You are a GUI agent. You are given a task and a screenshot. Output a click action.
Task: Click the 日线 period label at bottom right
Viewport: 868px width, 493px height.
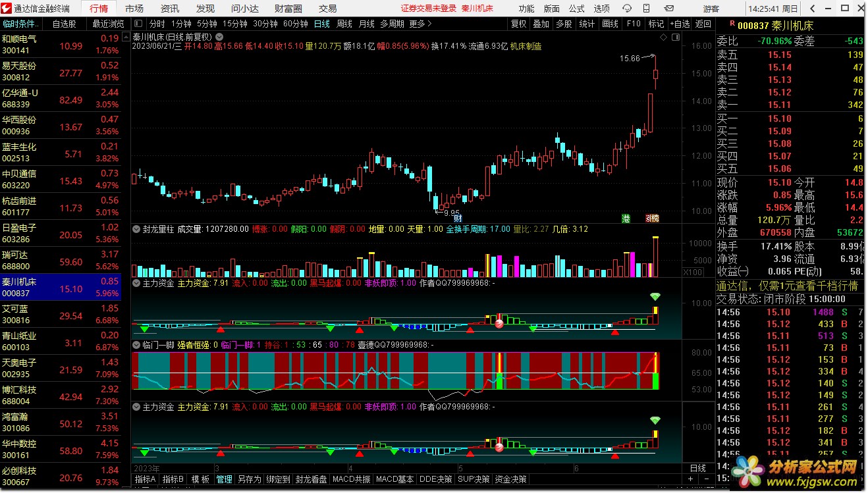click(x=697, y=468)
